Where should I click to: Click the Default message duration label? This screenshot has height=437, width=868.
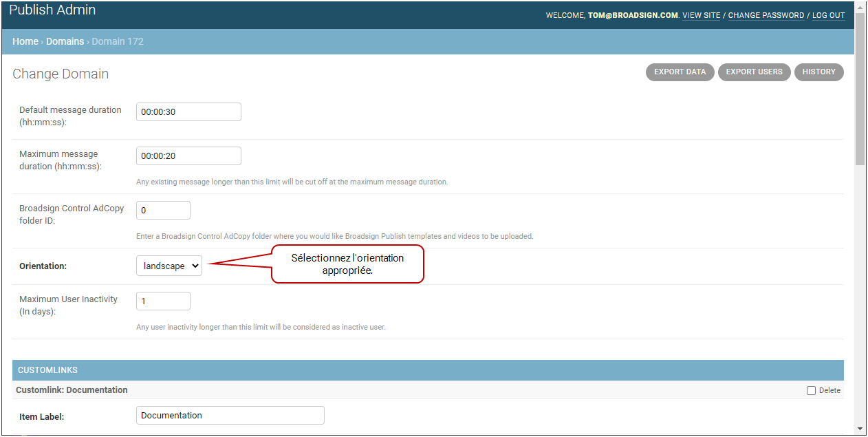[x=70, y=116]
